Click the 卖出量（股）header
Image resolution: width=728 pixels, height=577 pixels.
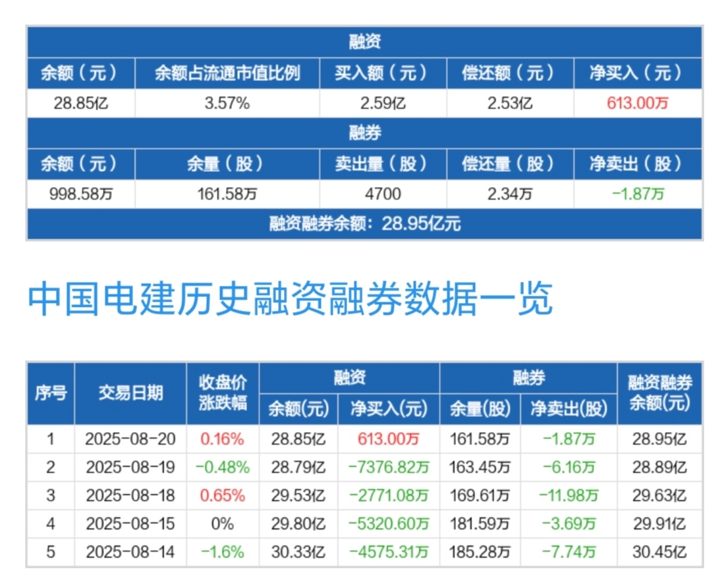tap(383, 164)
